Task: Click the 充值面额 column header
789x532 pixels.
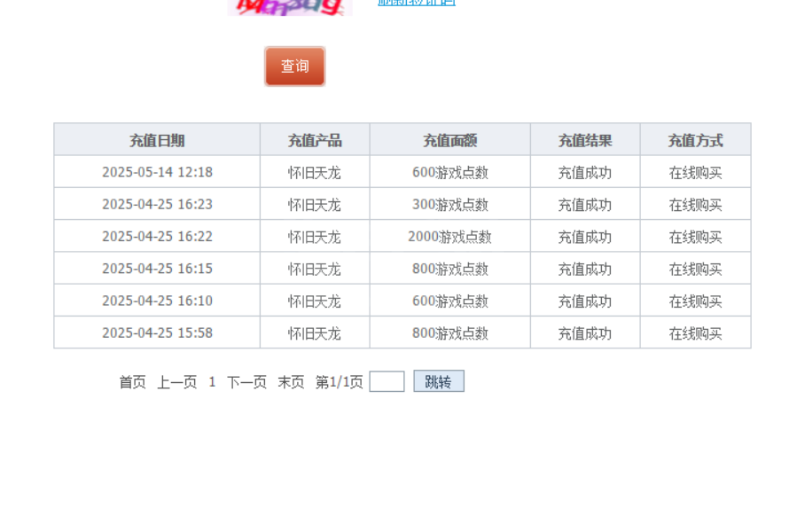Action: pyautogui.click(x=449, y=140)
